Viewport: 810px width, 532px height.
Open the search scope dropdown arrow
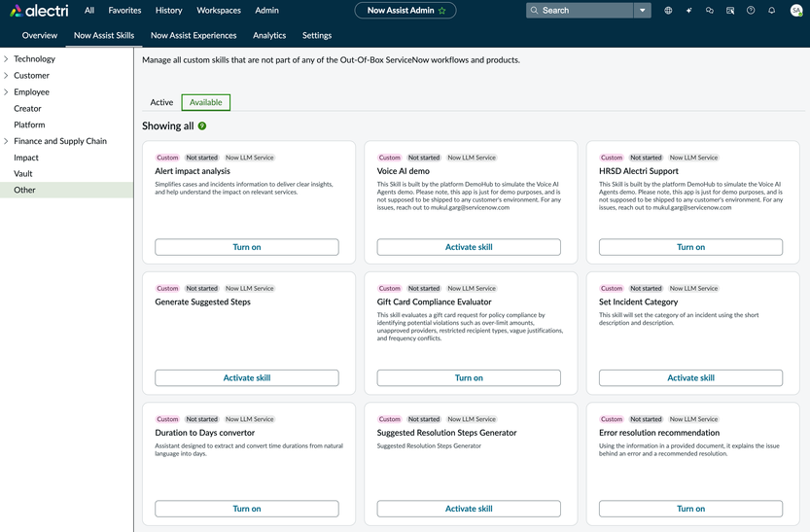(x=642, y=11)
